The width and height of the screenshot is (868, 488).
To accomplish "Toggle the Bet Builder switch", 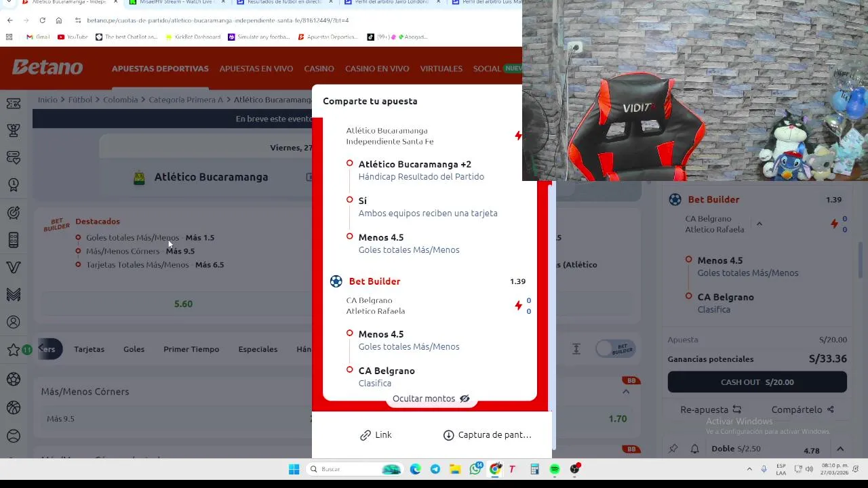I will 616,349.
